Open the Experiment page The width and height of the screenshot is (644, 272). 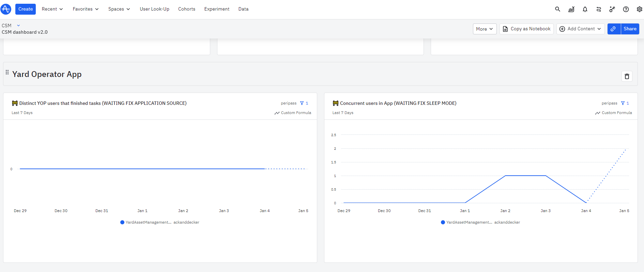(217, 9)
